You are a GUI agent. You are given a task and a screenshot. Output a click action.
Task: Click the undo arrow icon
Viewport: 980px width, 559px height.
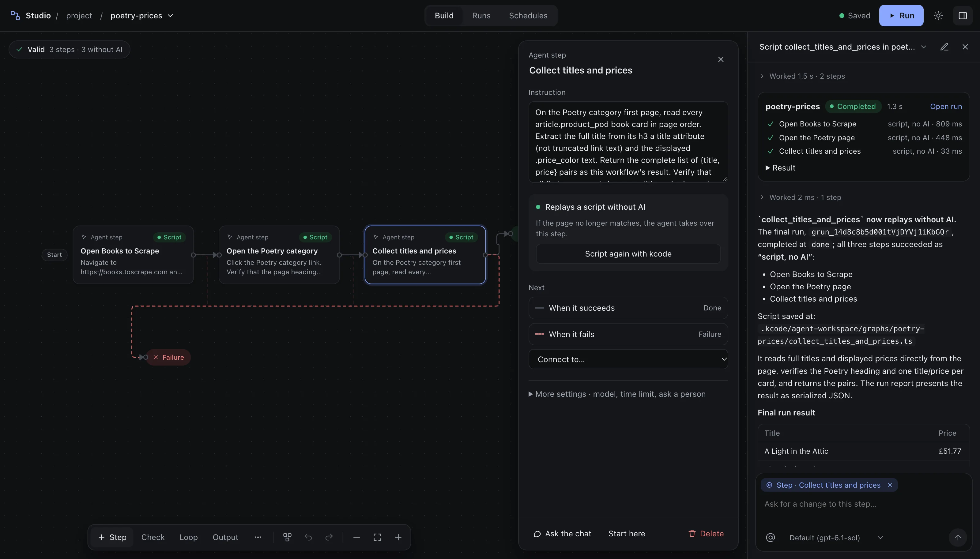308,537
